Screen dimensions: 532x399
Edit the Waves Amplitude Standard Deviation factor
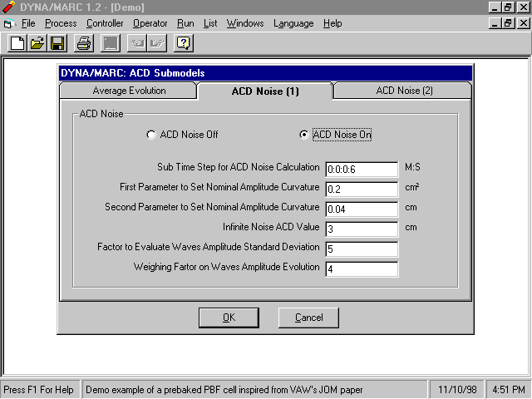[x=362, y=249]
